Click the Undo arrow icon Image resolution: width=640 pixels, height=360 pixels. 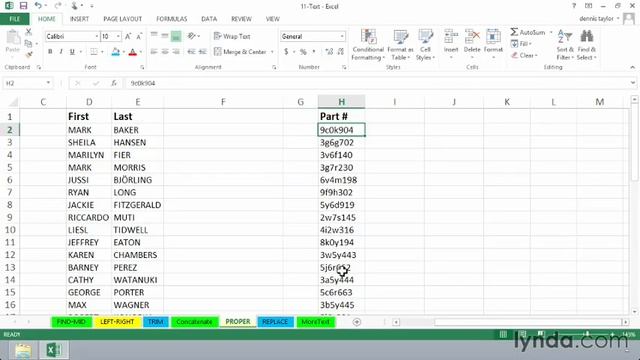[38, 6]
